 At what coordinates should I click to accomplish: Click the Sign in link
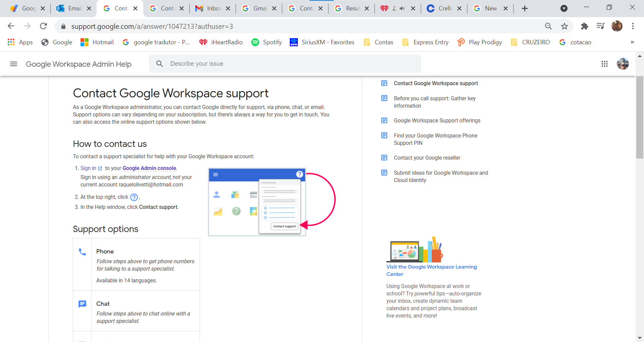pos(88,168)
